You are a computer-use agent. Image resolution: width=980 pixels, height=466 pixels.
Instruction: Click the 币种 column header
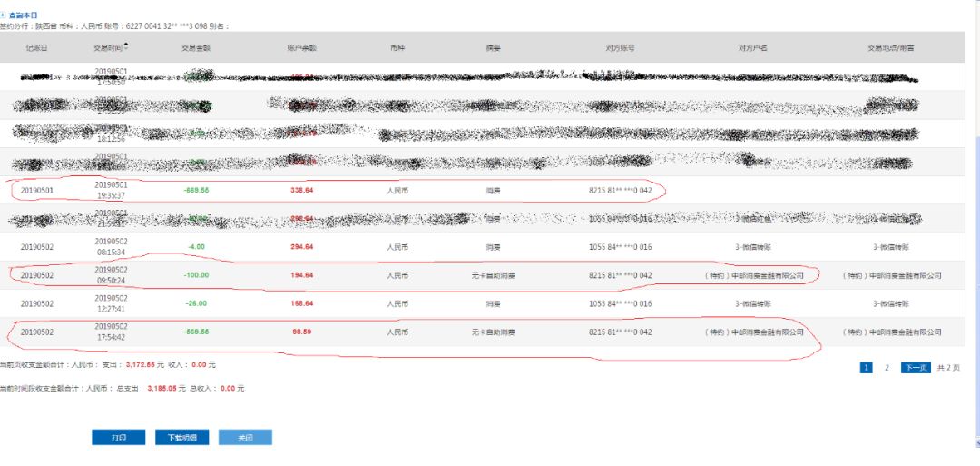397,47
